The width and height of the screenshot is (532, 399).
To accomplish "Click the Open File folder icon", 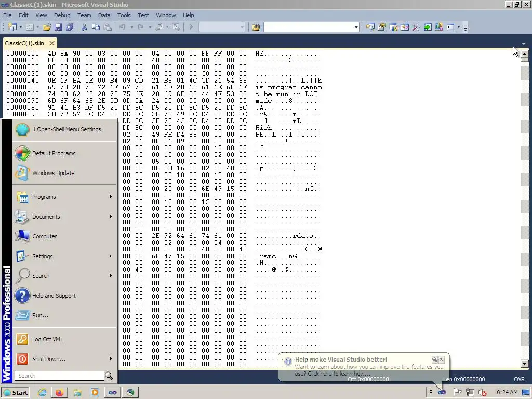I will click(x=47, y=27).
